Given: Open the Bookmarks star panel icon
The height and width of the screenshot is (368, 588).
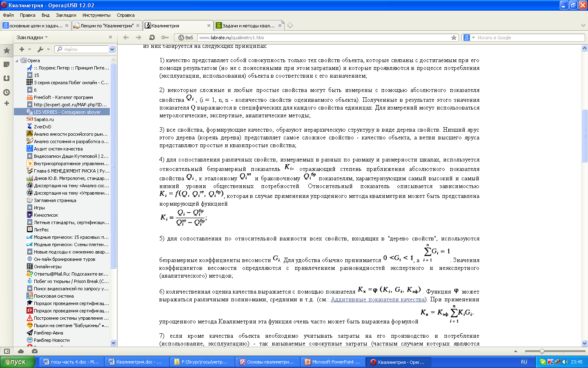Looking at the screenshot, I should [7, 51].
